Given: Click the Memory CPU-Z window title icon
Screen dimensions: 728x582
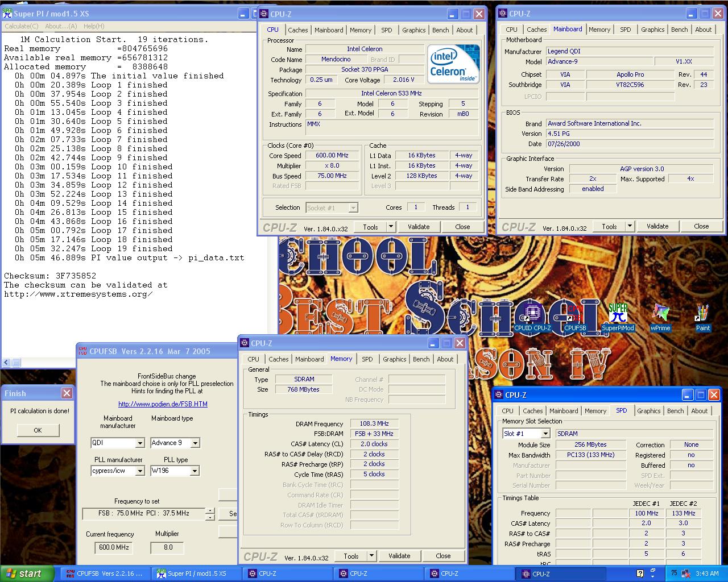Looking at the screenshot, I should click(245, 343).
